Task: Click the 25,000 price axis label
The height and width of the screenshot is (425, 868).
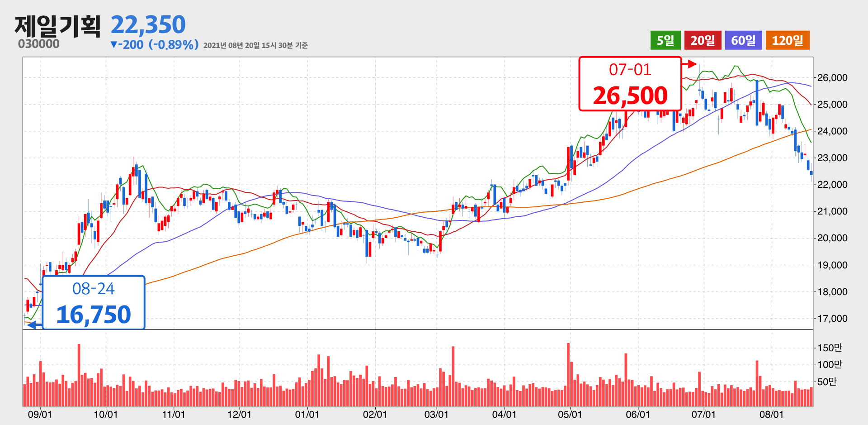Action: [x=832, y=105]
